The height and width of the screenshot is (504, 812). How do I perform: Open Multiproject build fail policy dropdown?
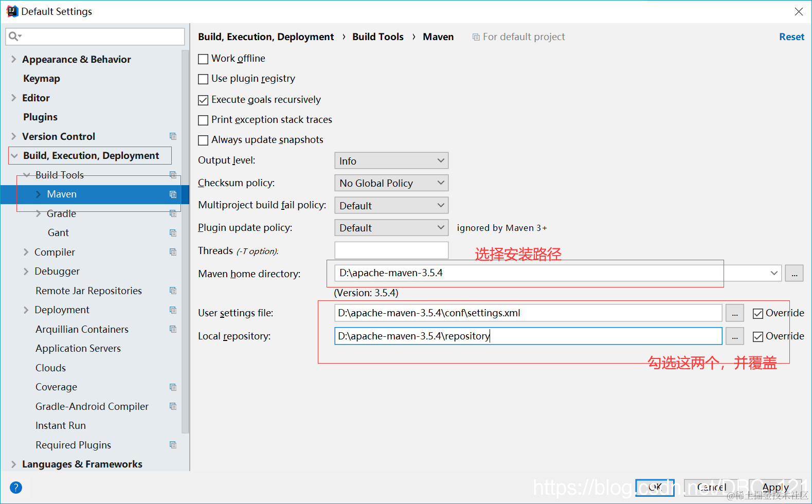click(x=391, y=205)
